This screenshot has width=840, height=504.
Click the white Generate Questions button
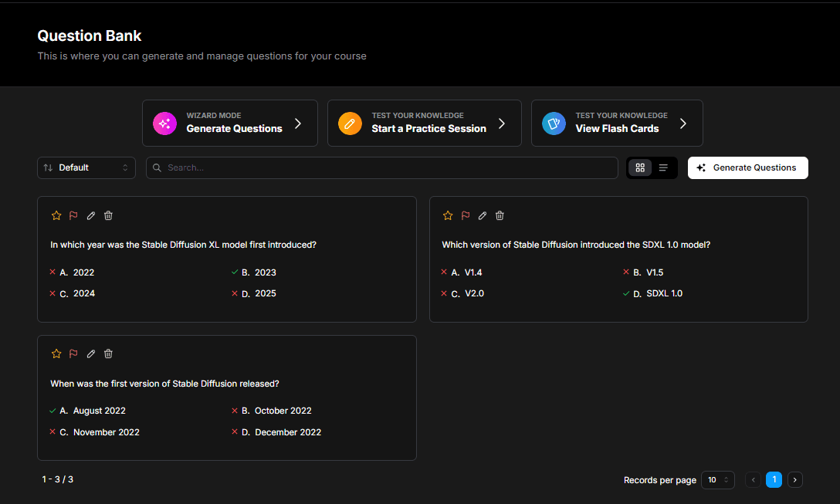click(748, 167)
